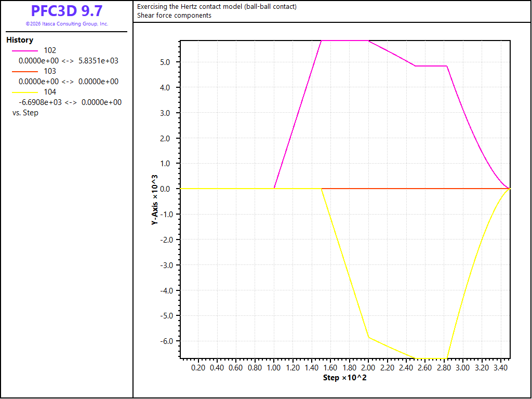The width and height of the screenshot is (532, 399).
Task: Click the -6.6908e+03 range value for 104
Action: point(40,102)
